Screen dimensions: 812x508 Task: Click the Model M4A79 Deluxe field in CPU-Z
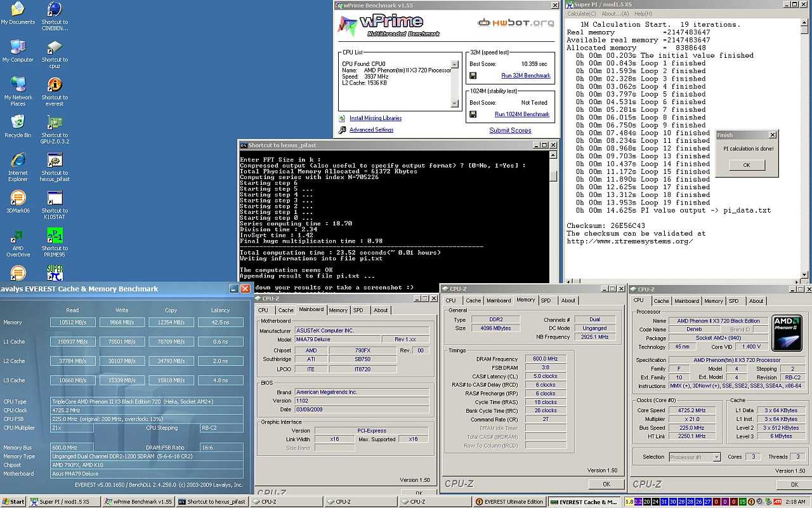click(337, 339)
